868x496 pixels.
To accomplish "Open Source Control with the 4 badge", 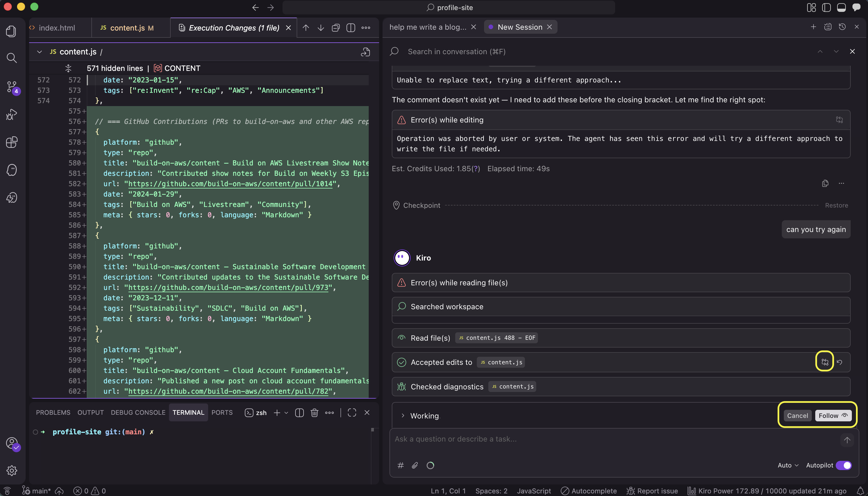I will click(12, 87).
